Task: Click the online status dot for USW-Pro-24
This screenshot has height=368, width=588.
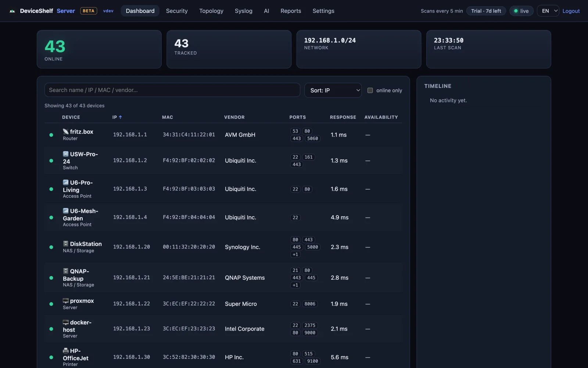Action: tap(51, 161)
